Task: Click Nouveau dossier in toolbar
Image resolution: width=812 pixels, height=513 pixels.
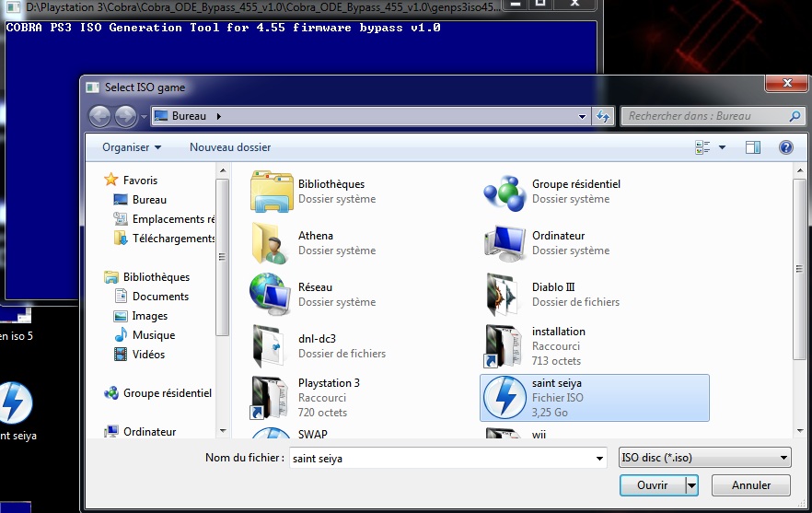Action: 230,147
